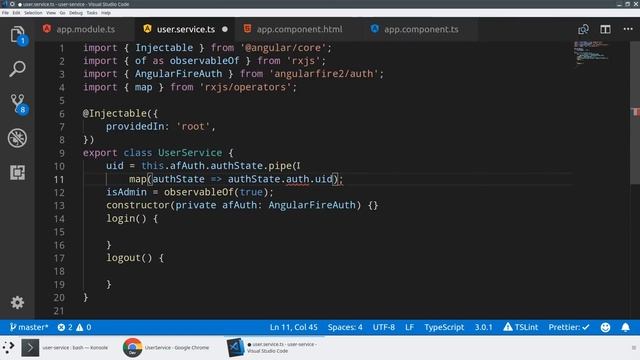
Task: Select TypeScript version 3.0.1 indicator
Action: (x=483, y=327)
